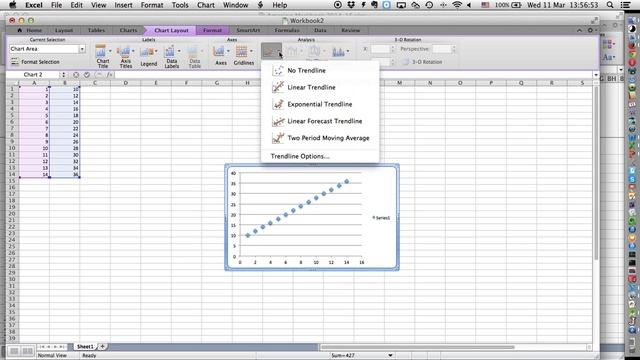Click the Series1 legend entry in chart
Screen dimensions: 640x360
tap(381, 218)
